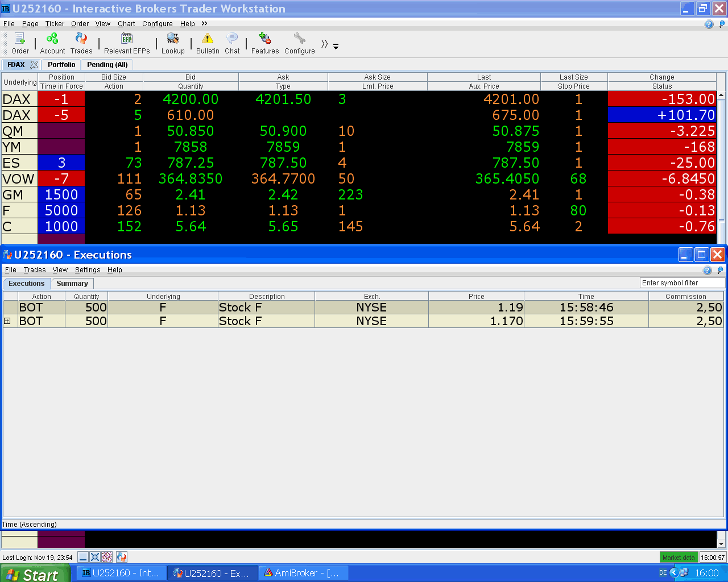Select the VOW ticker row symbol
This screenshot has height=582, width=728.
(19, 178)
